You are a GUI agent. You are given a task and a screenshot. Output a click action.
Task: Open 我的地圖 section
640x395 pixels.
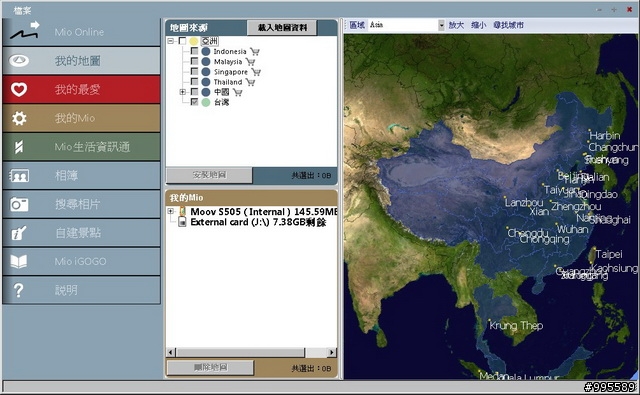[x=81, y=61]
